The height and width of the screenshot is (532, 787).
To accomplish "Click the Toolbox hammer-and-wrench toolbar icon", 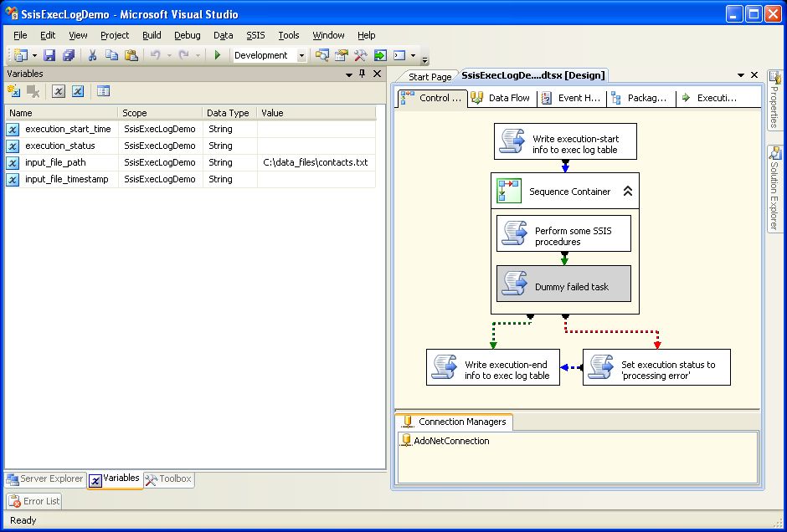I will [x=361, y=55].
